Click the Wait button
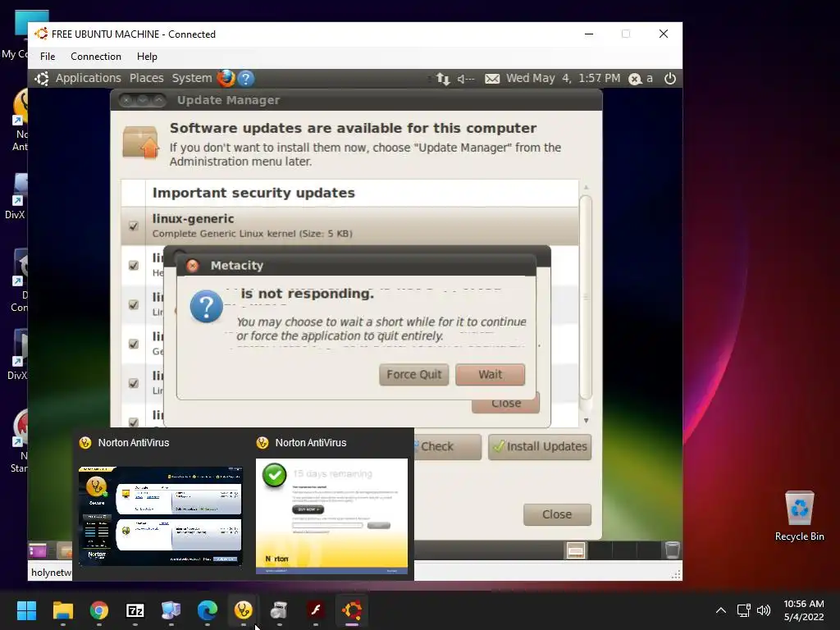This screenshot has width=840, height=630. (x=491, y=374)
